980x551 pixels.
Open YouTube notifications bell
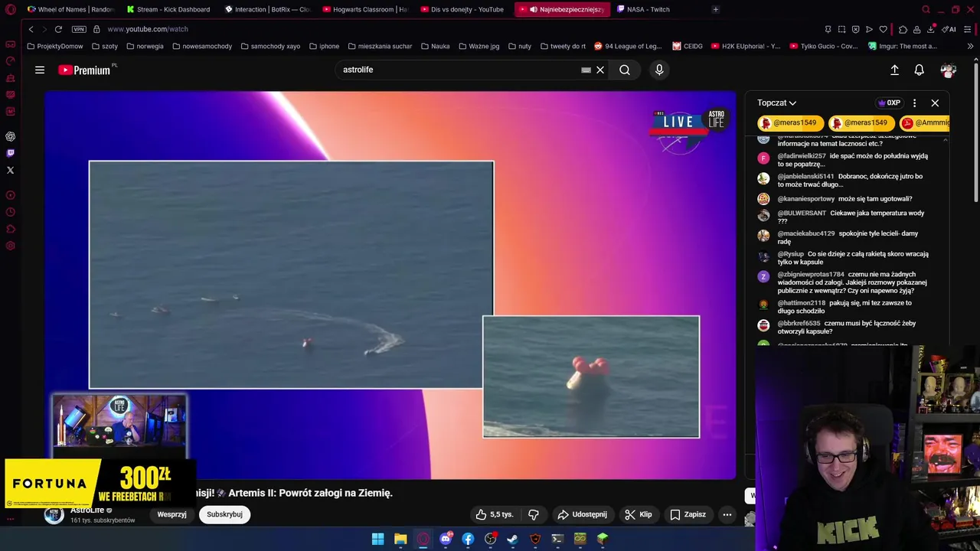pos(919,70)
